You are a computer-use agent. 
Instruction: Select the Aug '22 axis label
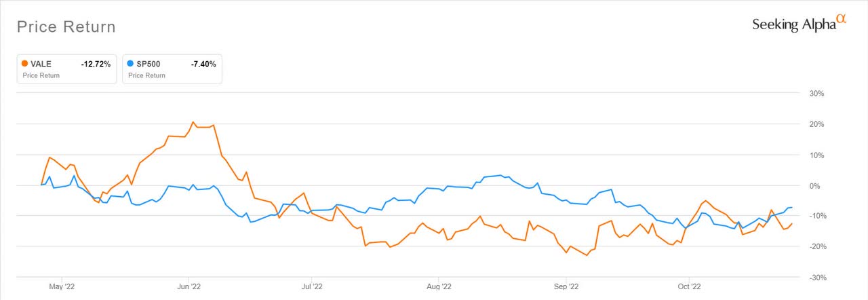pos(439,286)
